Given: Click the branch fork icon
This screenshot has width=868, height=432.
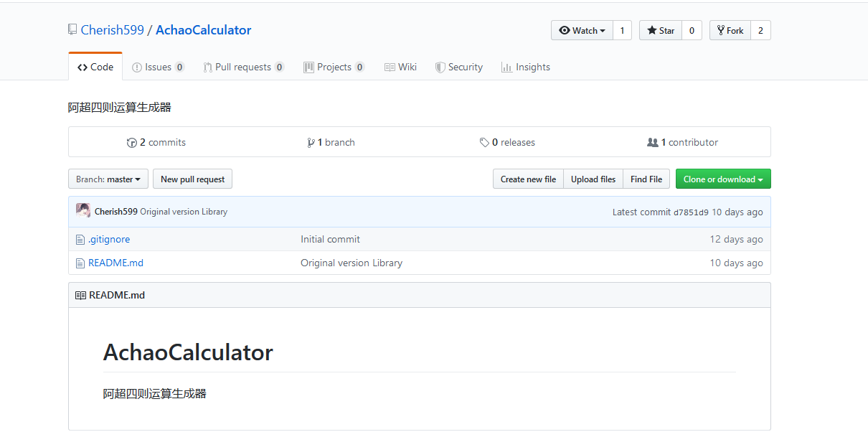Looking at the screenshot, I should 311,142.
